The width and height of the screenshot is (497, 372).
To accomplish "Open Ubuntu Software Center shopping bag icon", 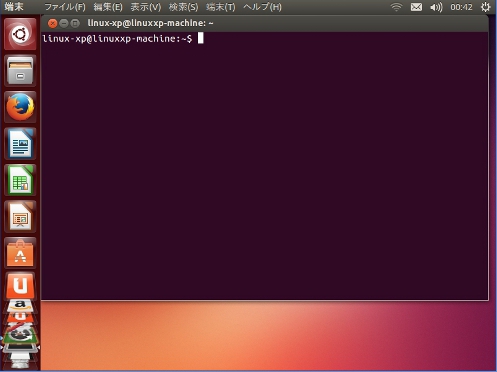I will point(20,253).
